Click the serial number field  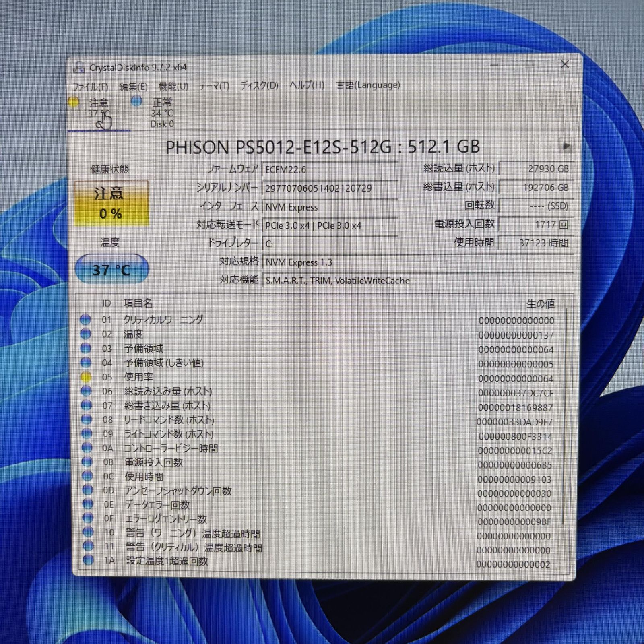tap(329, 188)
